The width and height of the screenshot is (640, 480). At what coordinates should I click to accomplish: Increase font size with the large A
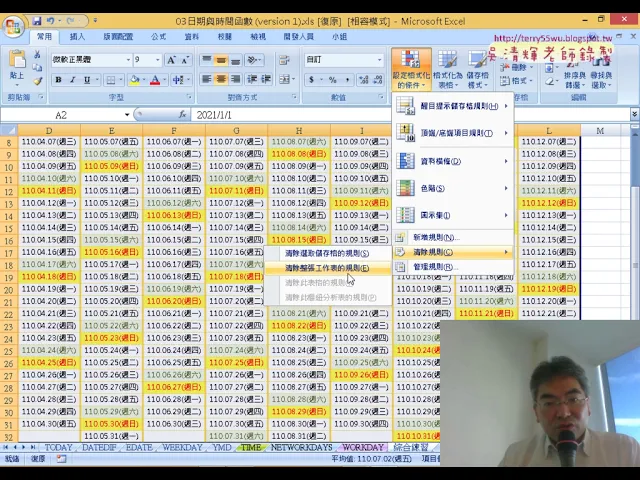pyautogui.click(x=171, y=60)
